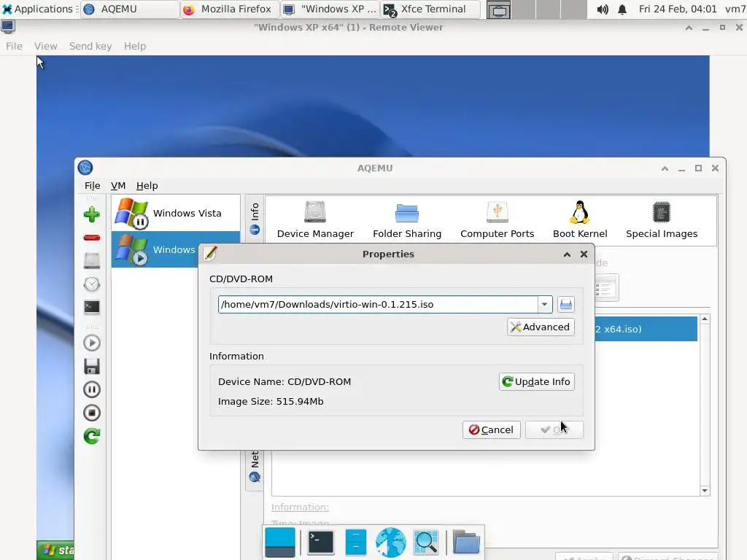The width and height of the screenshot is (747, 560).
Task: Switch to Xfce Terminal taskbar entry
Action: click(x=430, y=9)
